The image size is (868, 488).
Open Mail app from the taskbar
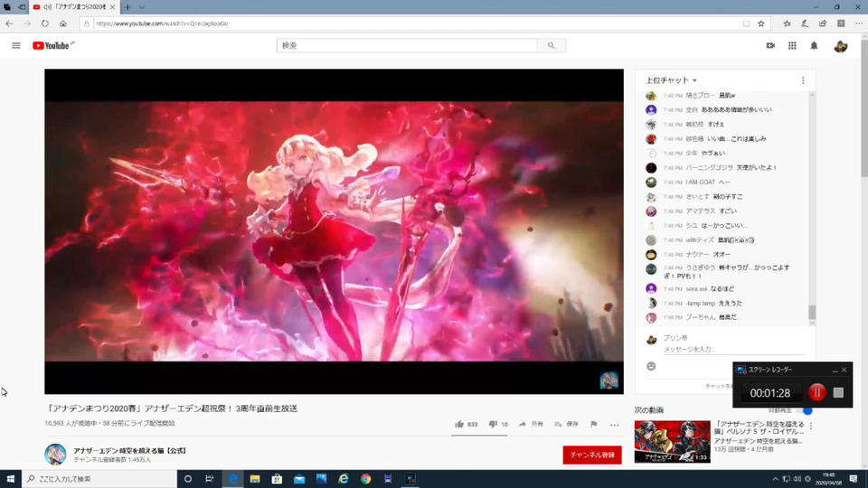pos(299,479)
